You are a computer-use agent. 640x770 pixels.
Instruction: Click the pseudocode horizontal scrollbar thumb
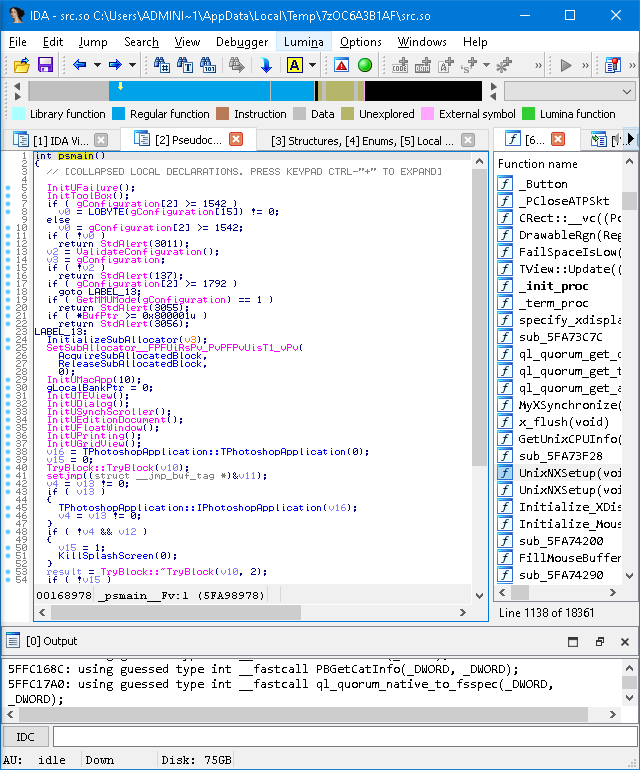click(x=176, y=612)
